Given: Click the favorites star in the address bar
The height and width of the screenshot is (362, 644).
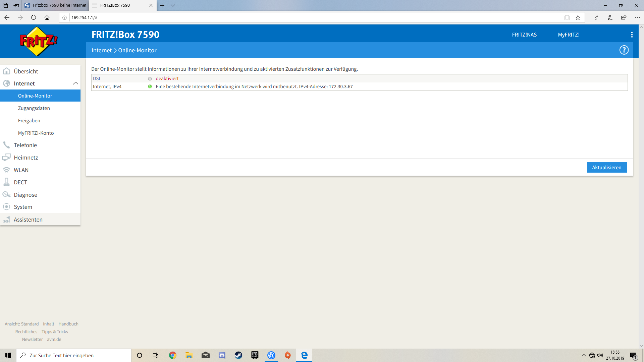Looking at the screenshot, I should (x=578, y=17).
